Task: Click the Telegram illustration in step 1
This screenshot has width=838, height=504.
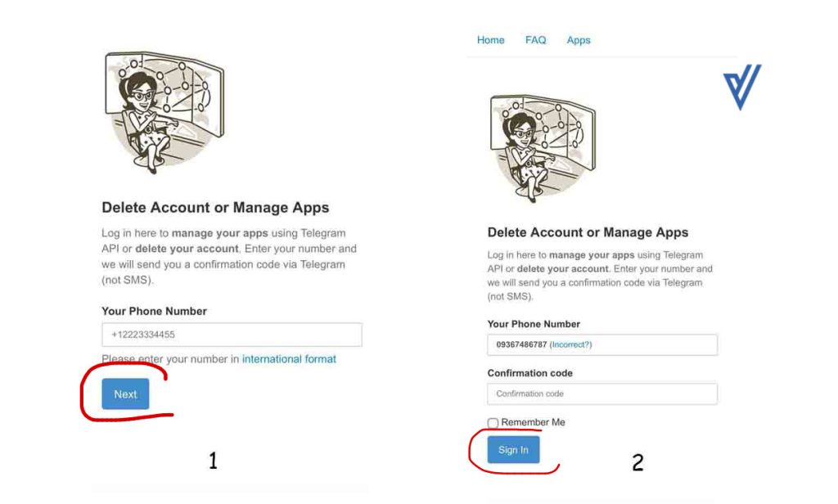Action: pyautogui.click(x=164, y=112)
